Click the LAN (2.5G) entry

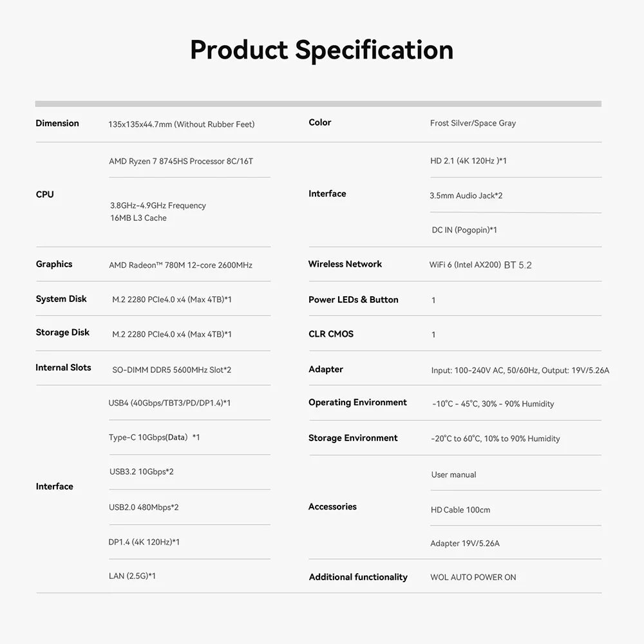click(132, 576)
